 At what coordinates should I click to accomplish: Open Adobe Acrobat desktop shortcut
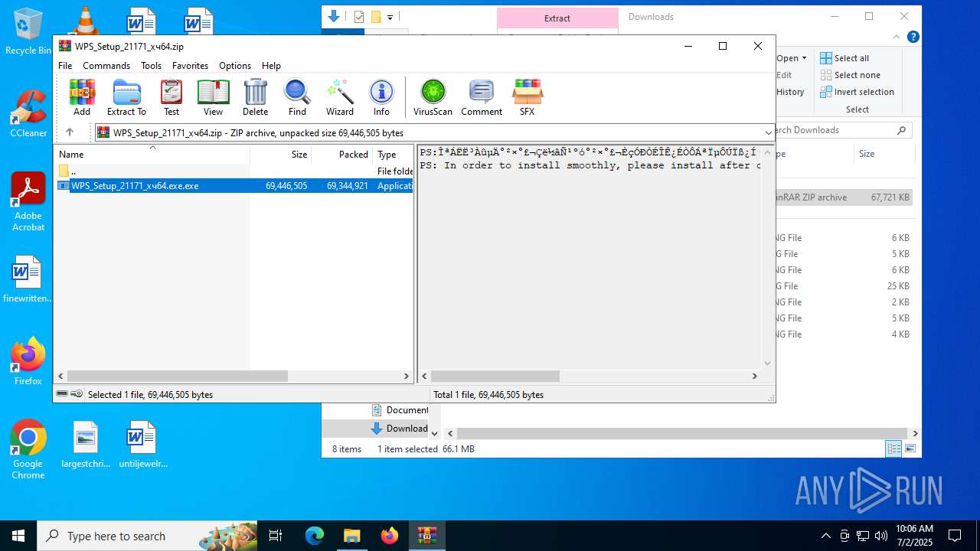[x=28, y=201]
